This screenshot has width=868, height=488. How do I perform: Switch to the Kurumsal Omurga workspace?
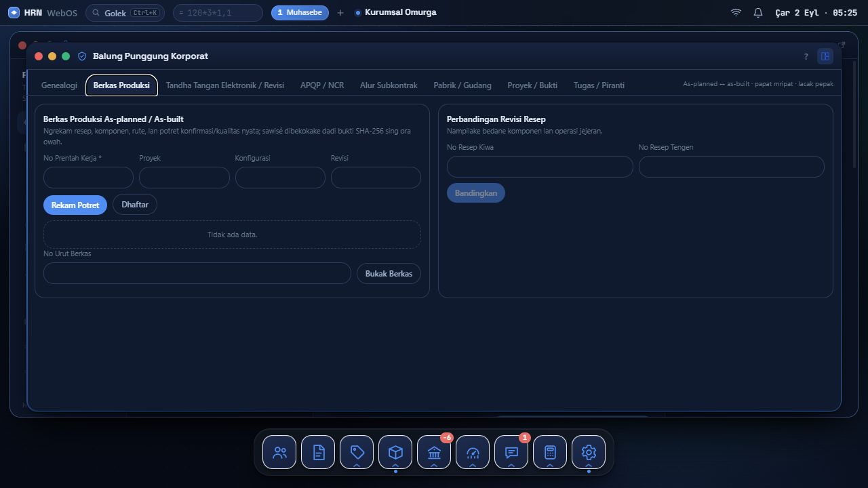coord(396,13)
